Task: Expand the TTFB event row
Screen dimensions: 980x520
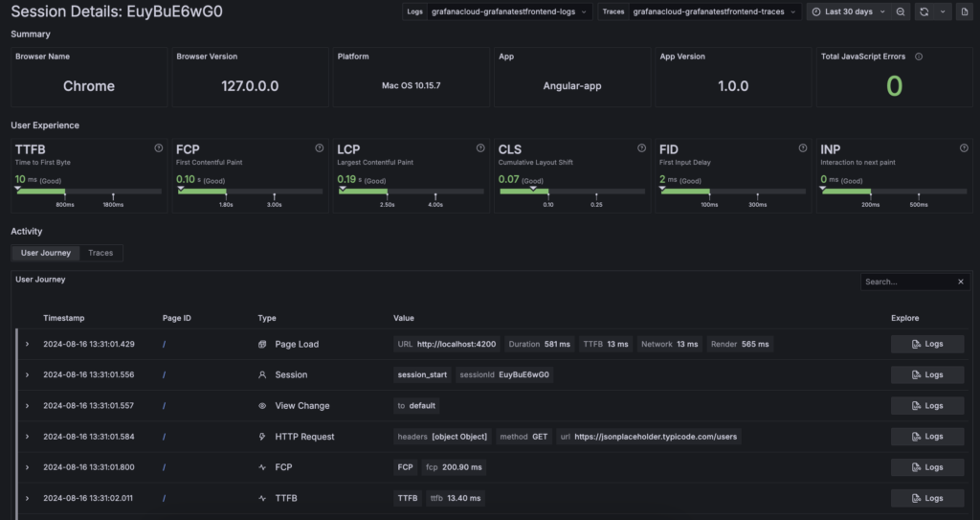Action: click(27, 498)
